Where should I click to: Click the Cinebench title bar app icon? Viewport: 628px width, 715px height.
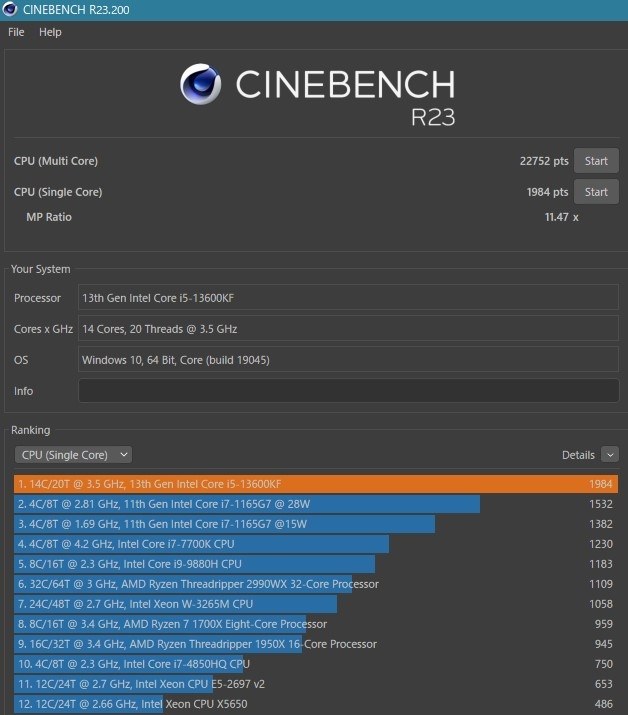tap(10, 9)
